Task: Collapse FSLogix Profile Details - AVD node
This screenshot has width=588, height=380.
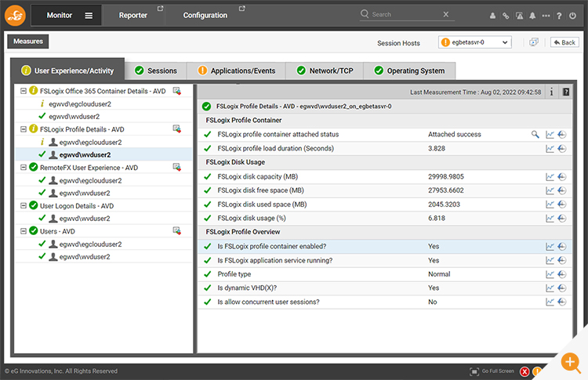Action: click(24, 129)
